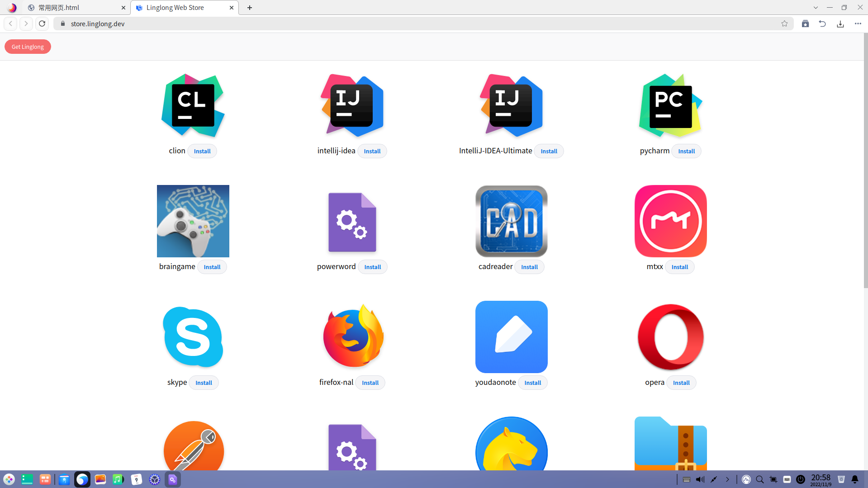
Task: Click the mtxx pink app icon
Action: [x=671, y=221]
